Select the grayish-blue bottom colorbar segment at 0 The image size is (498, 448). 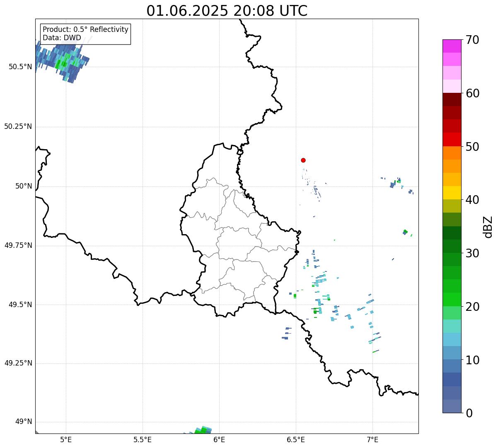(452, 406)
